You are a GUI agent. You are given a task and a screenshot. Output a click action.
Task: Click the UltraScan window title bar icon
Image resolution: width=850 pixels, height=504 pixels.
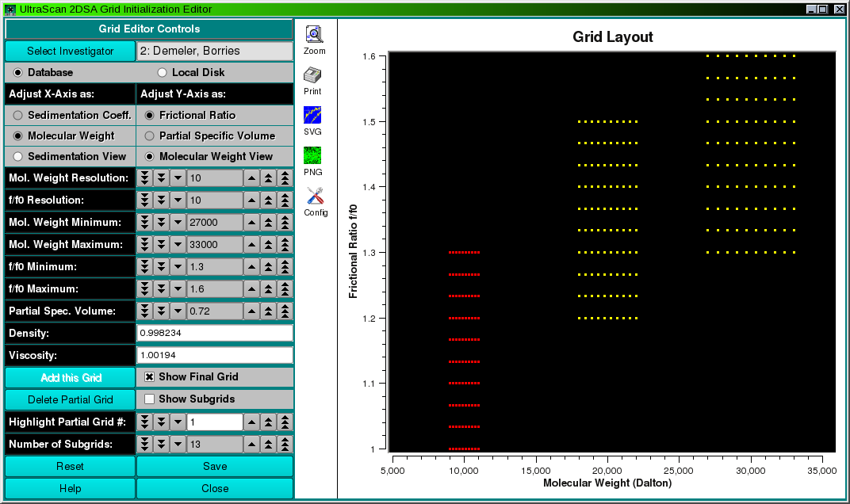(x=10, y=10)
